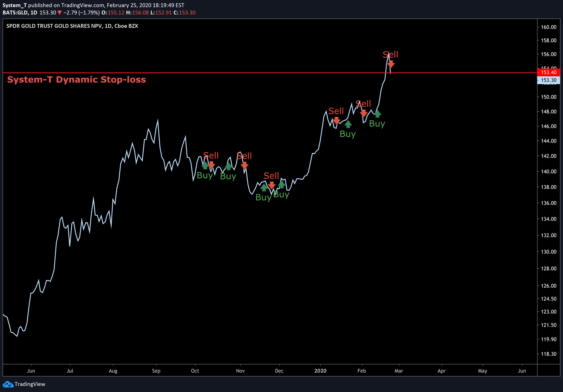Screen dimensions: 563x392
Task: Select the BATS:GLD, 1D symbol label
Action: 20,13
